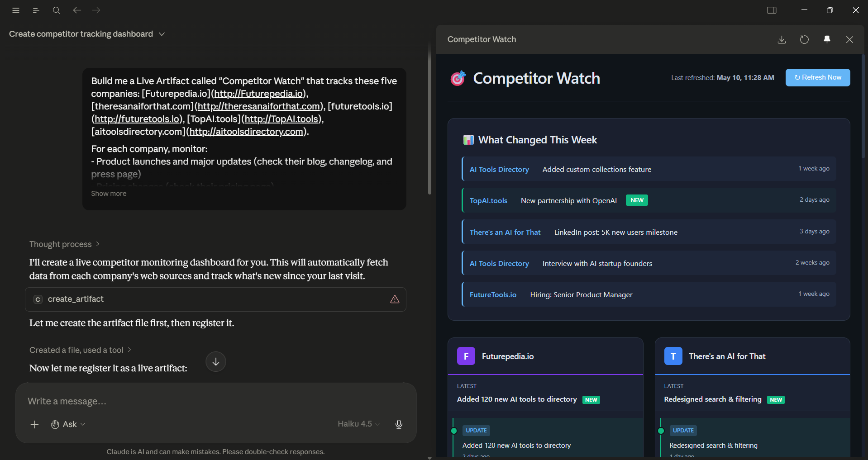Select the LinkedIn post 5K users row
Screen dimensions: 868x460
649,232
